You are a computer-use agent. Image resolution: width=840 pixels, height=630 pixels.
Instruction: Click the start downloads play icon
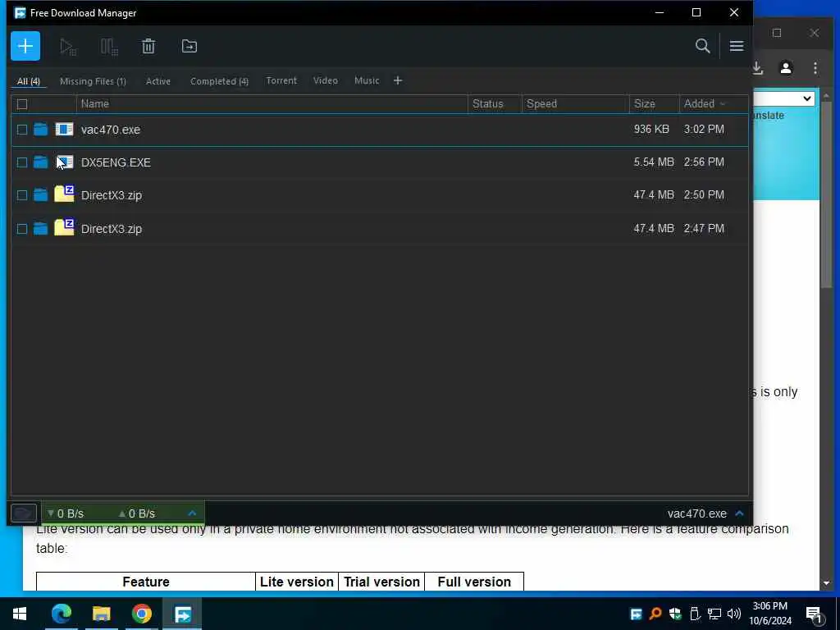click(68, 47)
